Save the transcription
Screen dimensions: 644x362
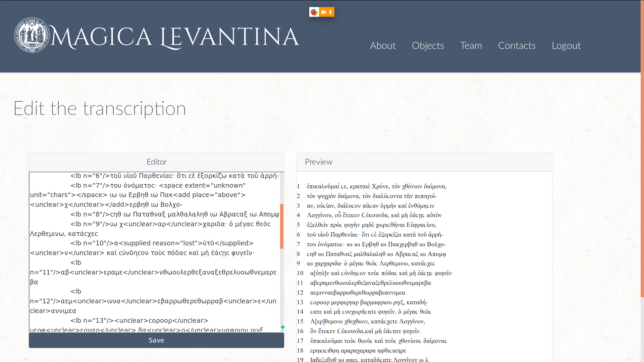(x=156, y=340)
